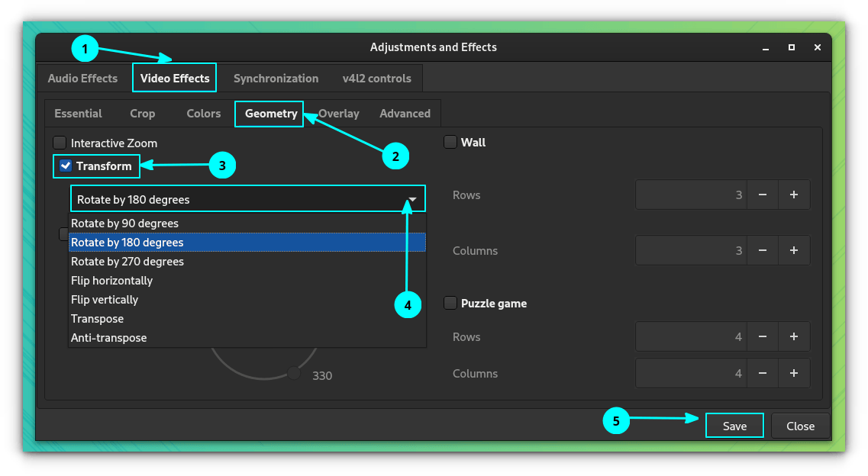This screenshot has height=476, width=868.
Task: Increase Puzzle game rows with plus button
Action: (794, 336)
